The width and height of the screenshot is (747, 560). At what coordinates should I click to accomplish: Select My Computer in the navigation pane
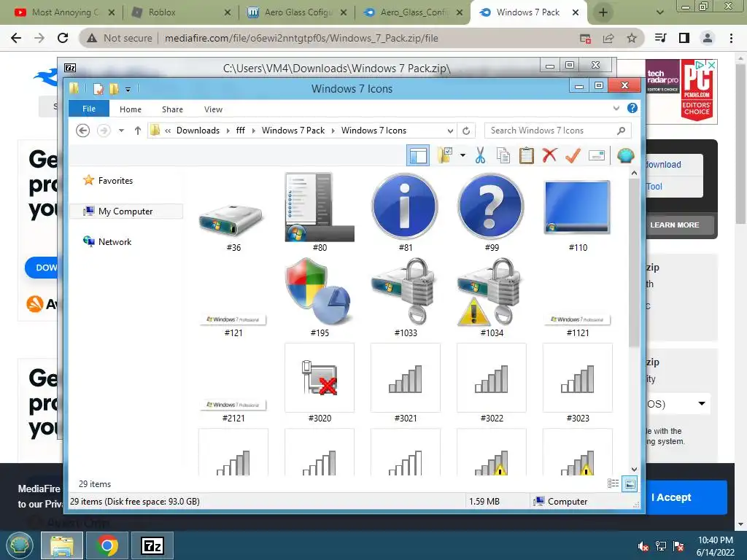click(x=125, y=211)
